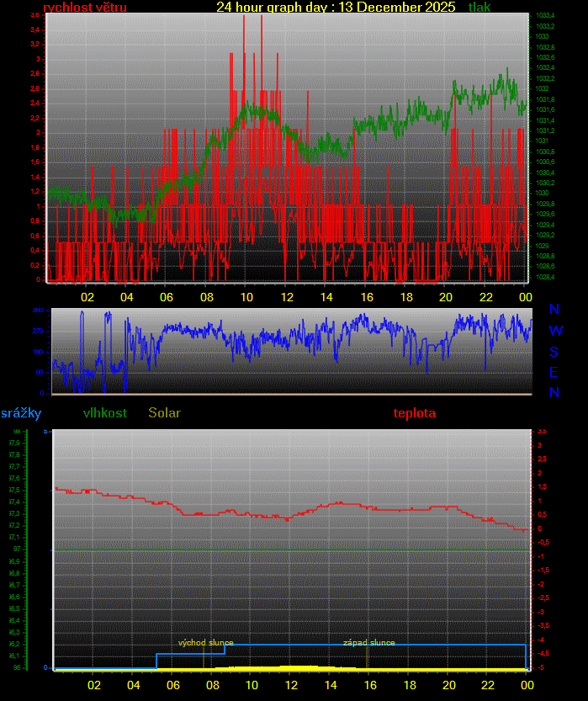Click the blue 'srážky' rainfall label
The image size is (588, 701).
pyautogui.click(x=21, y=413)
